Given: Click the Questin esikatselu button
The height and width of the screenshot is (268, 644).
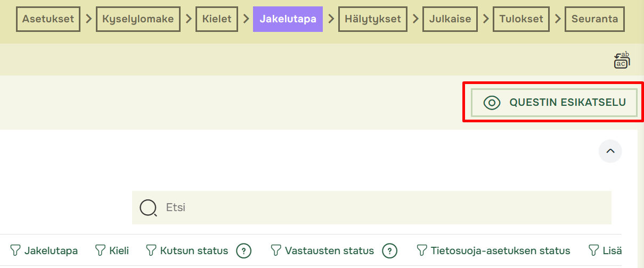Looking at the screenshot, I should click(554, 103).
